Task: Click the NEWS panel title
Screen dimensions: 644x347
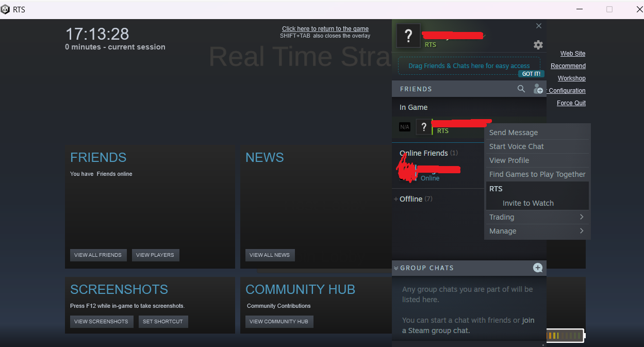Action: coord(265,157)
